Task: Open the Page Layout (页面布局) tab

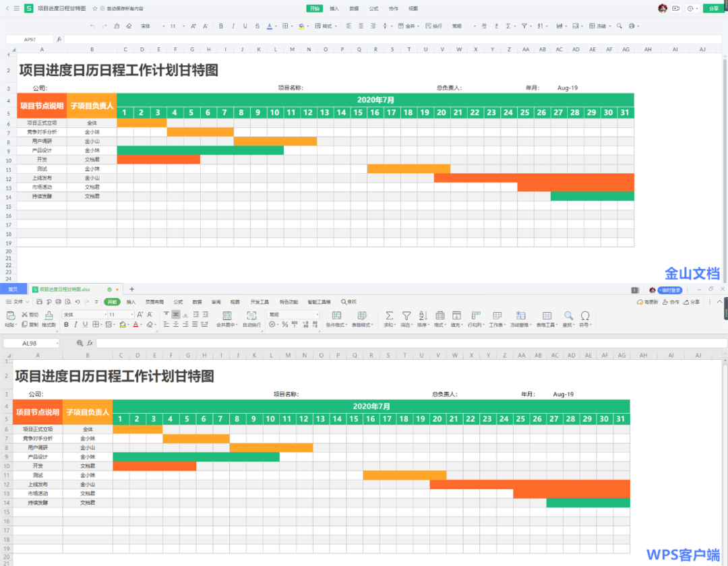Action: [154, 302]
